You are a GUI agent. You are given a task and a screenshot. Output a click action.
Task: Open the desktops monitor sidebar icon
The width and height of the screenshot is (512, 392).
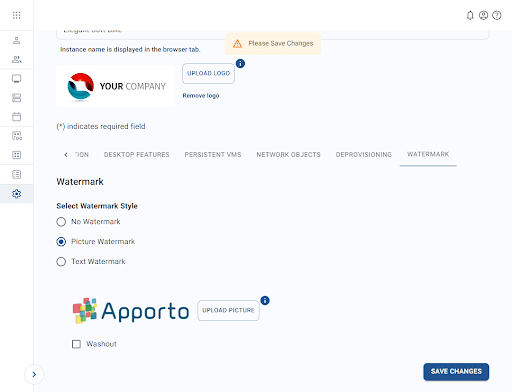16,79
